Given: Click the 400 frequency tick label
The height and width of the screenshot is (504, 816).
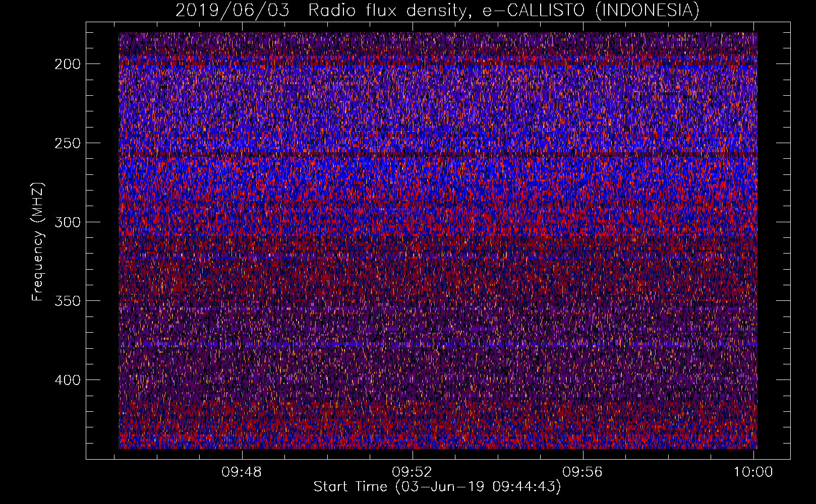Looking at the screenshot, I should 68,380.
